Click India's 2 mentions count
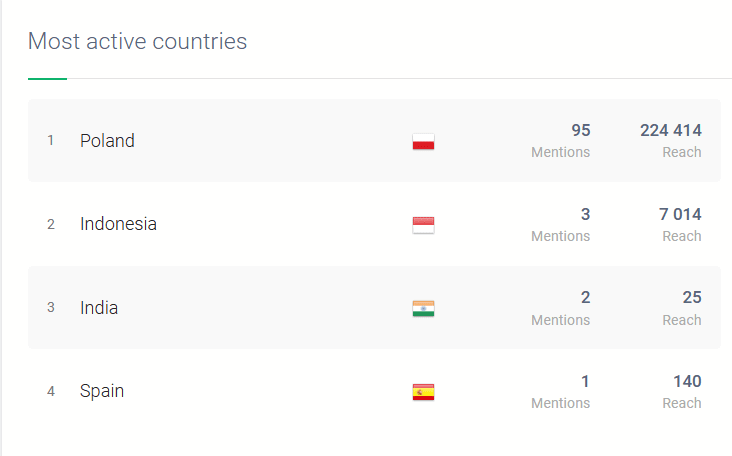 point(585,297)
